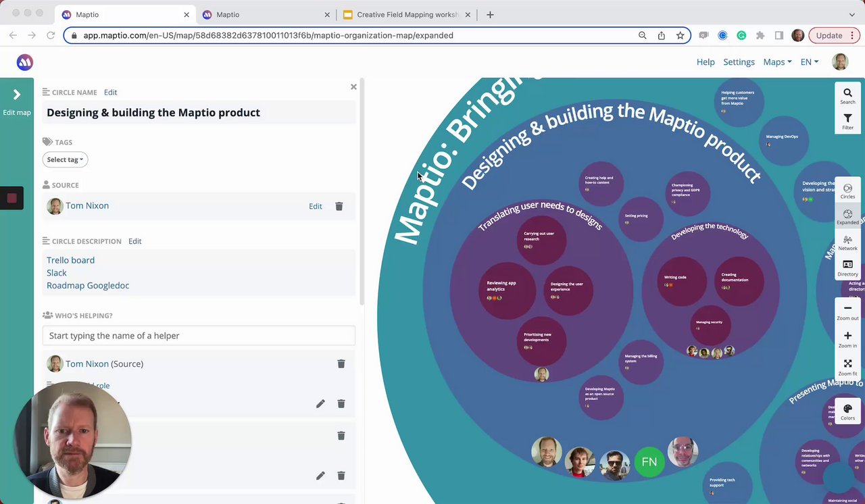Image resolution: width=865 pixels, height=504 pixels.
Task: Open the tab search chevron
Action: [x=851, y=14]
